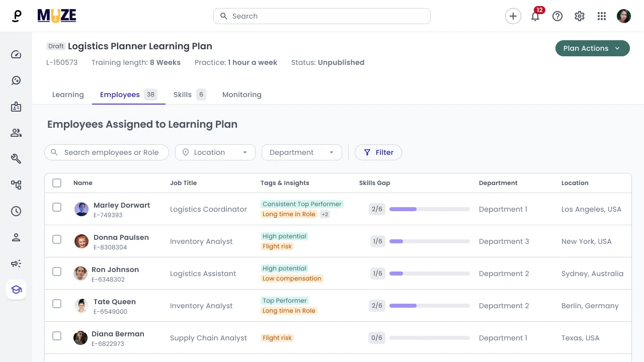644x362 pixels.
Task: Open the help question mark icon
Action: click(x=557, y=16)
